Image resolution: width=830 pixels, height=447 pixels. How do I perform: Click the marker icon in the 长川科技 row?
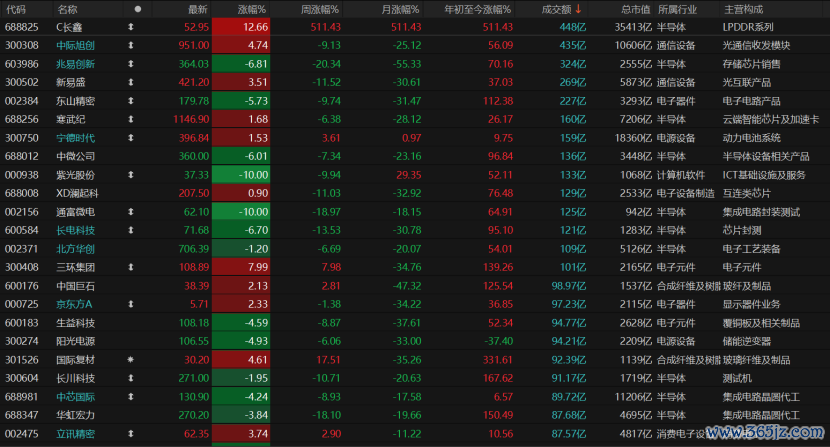point(131,378)
